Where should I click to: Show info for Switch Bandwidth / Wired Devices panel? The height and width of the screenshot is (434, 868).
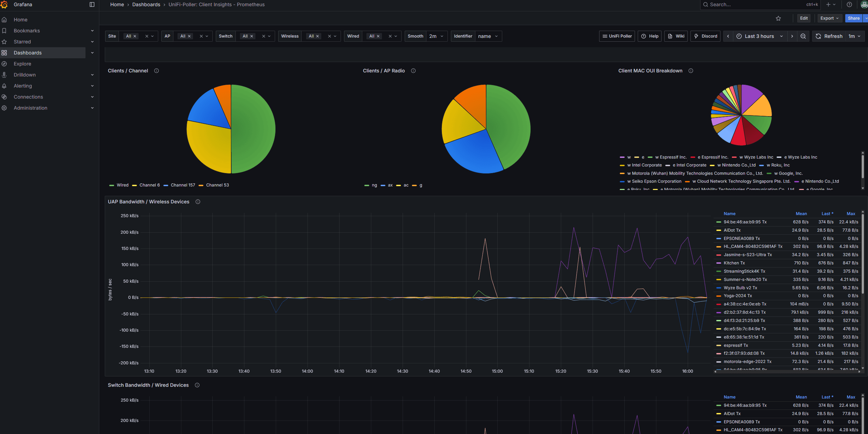[197, 385]
